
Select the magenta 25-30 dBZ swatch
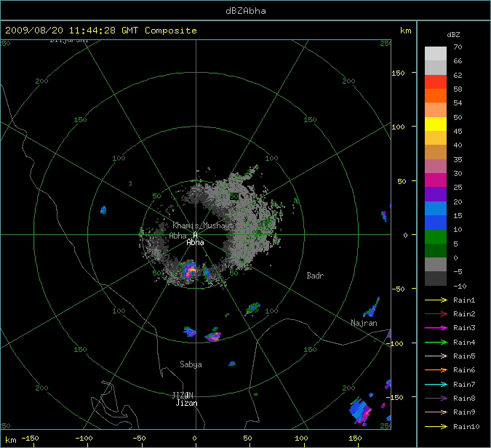[x=436, y=180]
